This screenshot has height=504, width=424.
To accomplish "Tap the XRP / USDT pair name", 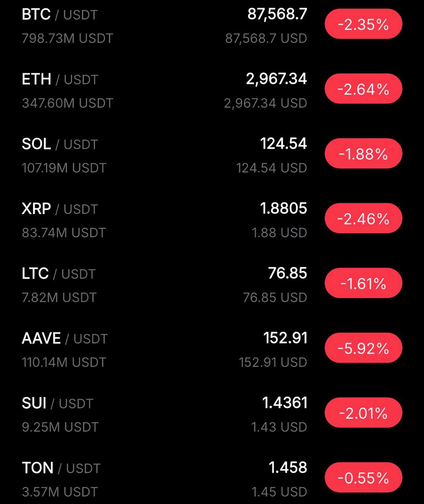I will click(59, 209).
